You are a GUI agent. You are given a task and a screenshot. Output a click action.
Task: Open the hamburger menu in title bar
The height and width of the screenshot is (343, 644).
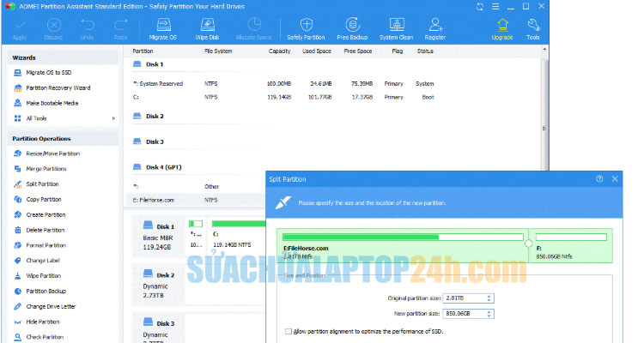click(495, 7)
